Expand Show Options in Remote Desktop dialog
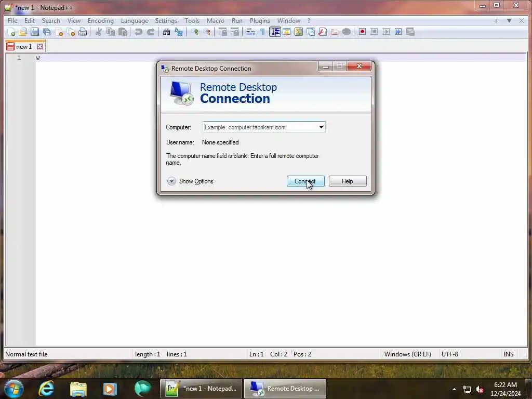Image resolution: width=532 pixels, height=399 pixels. pos(190,181)
